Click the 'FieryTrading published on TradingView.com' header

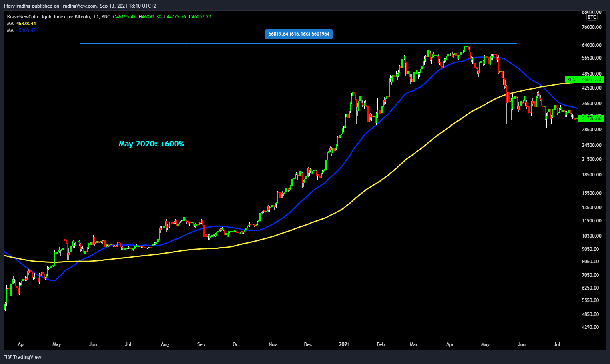click(x=50, y=6)
